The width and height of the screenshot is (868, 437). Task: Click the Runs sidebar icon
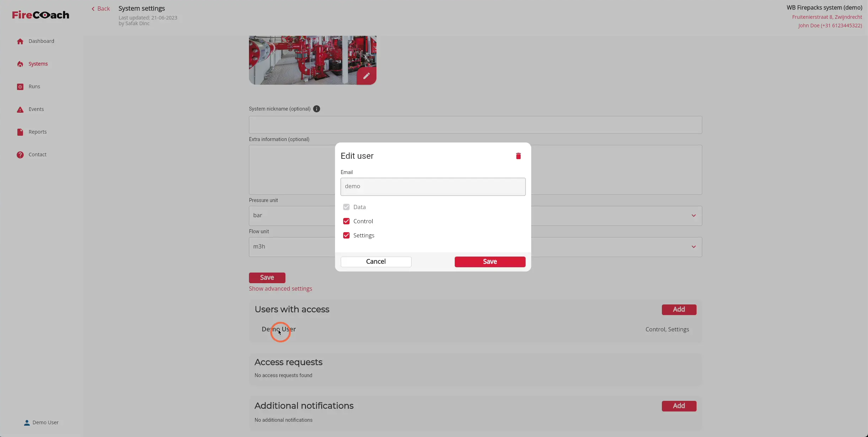click(x=20, y=87)
